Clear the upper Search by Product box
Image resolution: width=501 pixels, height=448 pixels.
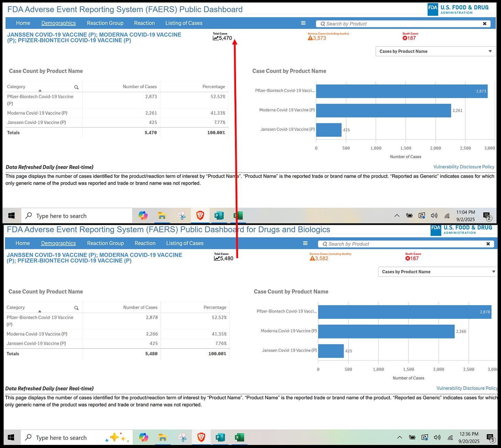484,24
